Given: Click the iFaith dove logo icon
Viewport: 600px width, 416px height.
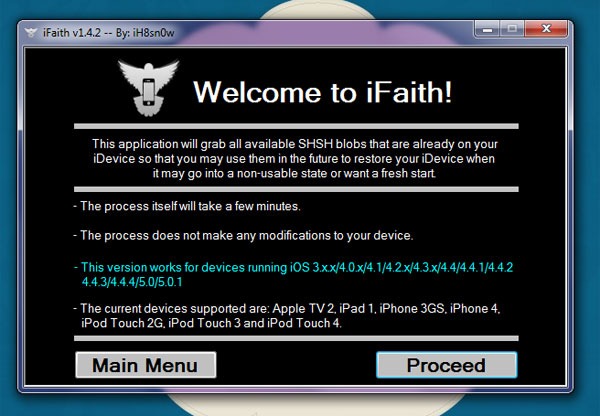Looking at the screenshot, I should (x=148, y=88).
